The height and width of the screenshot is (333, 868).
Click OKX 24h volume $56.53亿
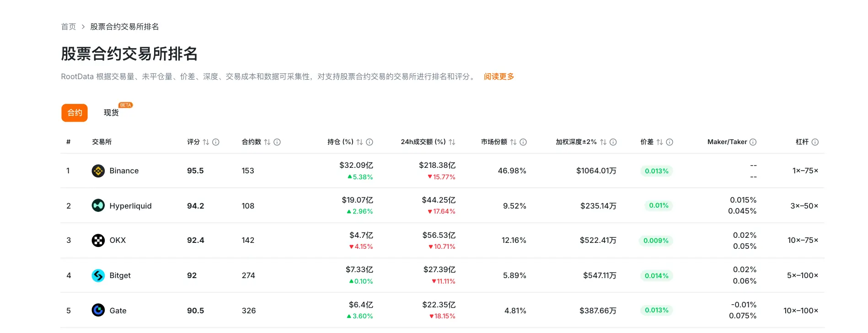(x=439, y=235)
